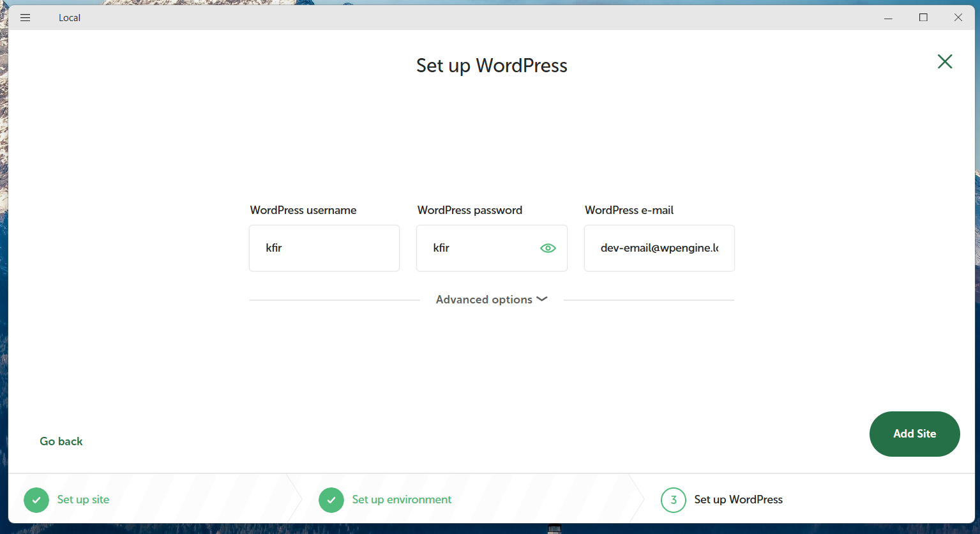Switch to Set up environment step
The width and height of the screenshot is (980, 534).
coord(402,500)
